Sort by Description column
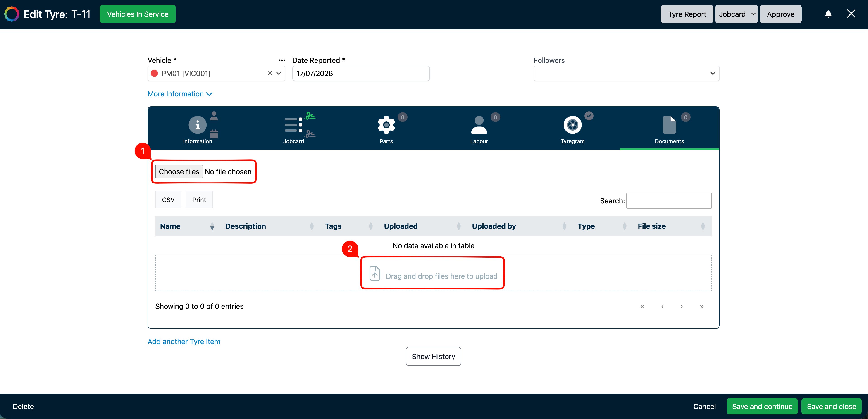 click(x=270, y=226)
